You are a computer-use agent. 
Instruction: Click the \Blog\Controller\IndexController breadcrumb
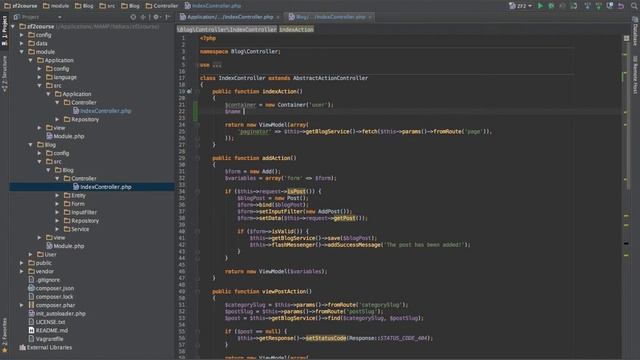[x=227, y=29]
